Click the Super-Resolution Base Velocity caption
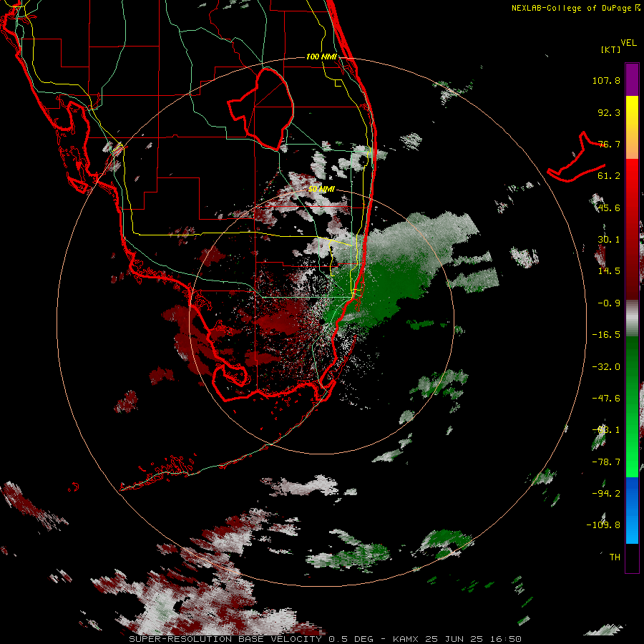This screenshot has width=644, height=644. (326, 639)
